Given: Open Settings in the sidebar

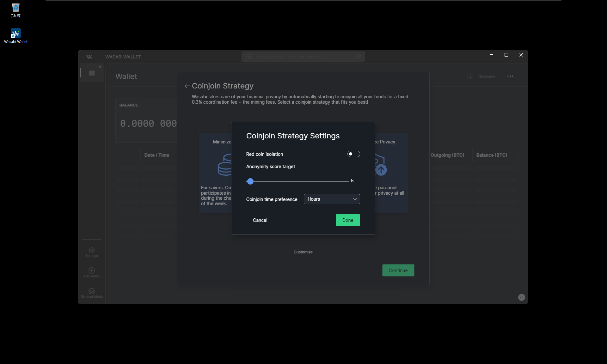Looking at the screenshot, I should (92, 252).
